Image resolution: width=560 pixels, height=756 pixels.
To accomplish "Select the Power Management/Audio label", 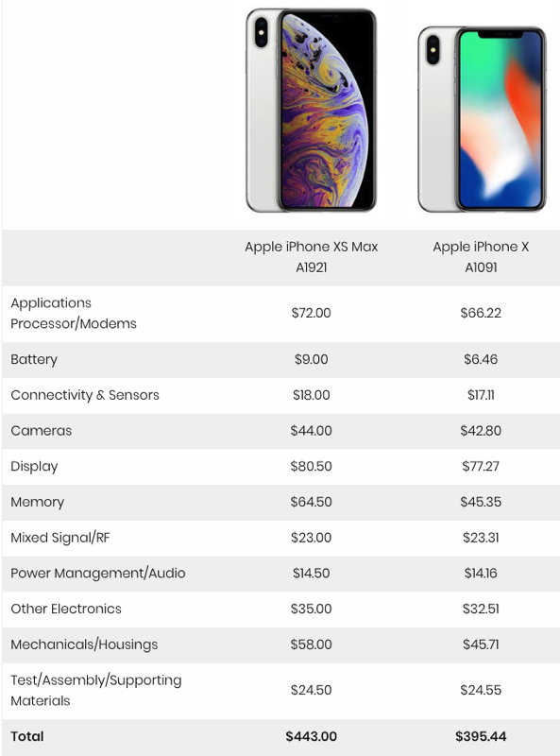I will 98,574.
